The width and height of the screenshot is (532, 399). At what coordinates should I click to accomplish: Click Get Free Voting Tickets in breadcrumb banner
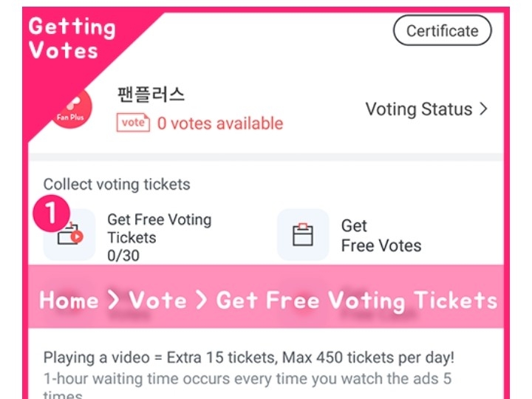point(356,300)
